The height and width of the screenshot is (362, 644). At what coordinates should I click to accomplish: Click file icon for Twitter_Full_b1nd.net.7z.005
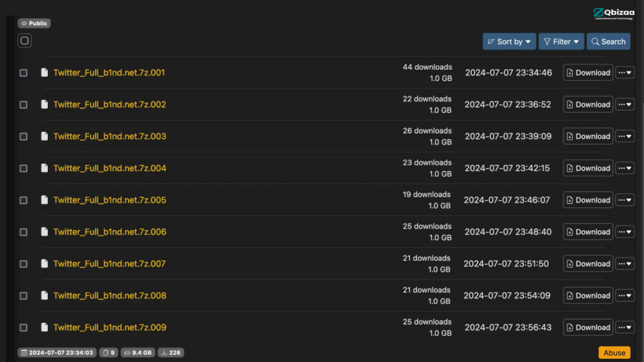coord(45,200)
